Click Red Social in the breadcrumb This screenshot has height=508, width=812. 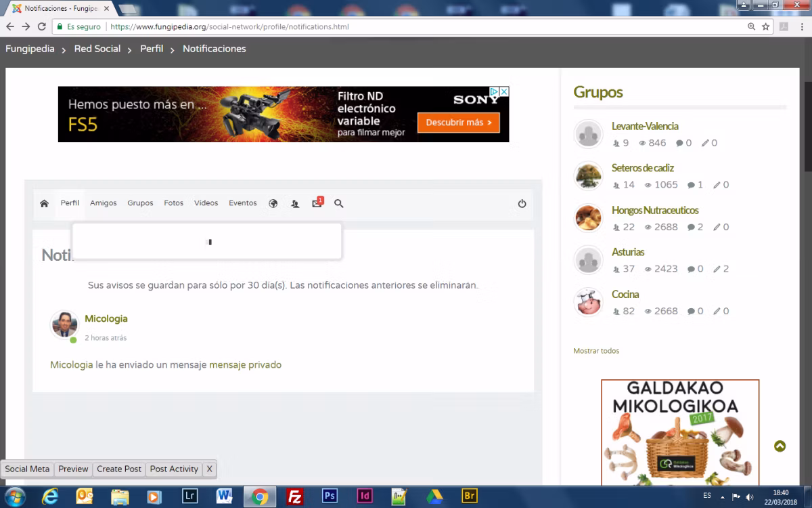coord(97,49)
